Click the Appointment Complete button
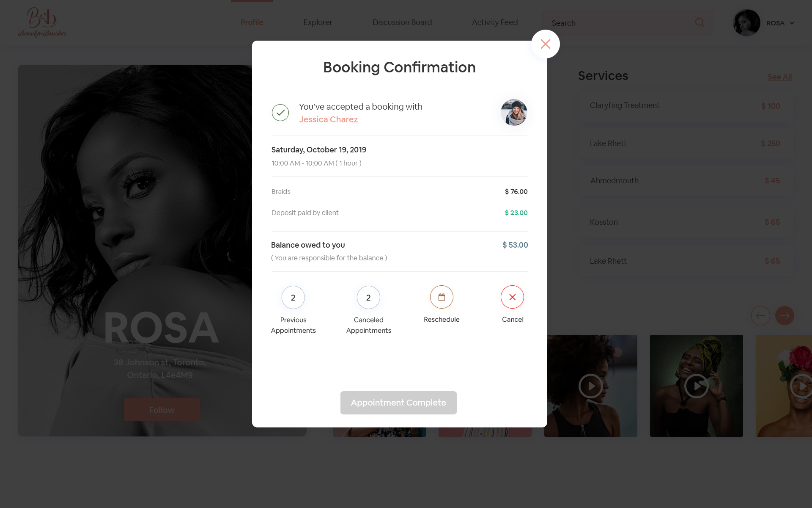Screen dimensions: 812x508 tap(398, 402)
